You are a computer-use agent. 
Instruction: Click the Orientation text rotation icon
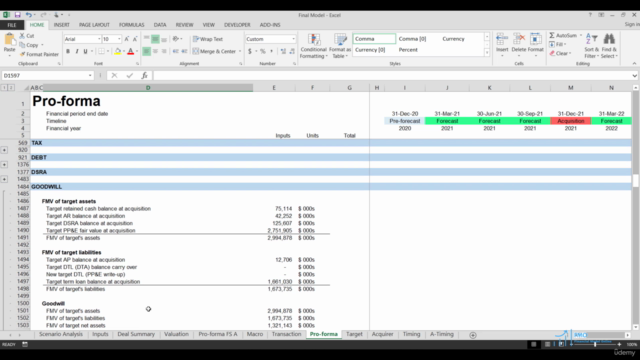[176, 39]
